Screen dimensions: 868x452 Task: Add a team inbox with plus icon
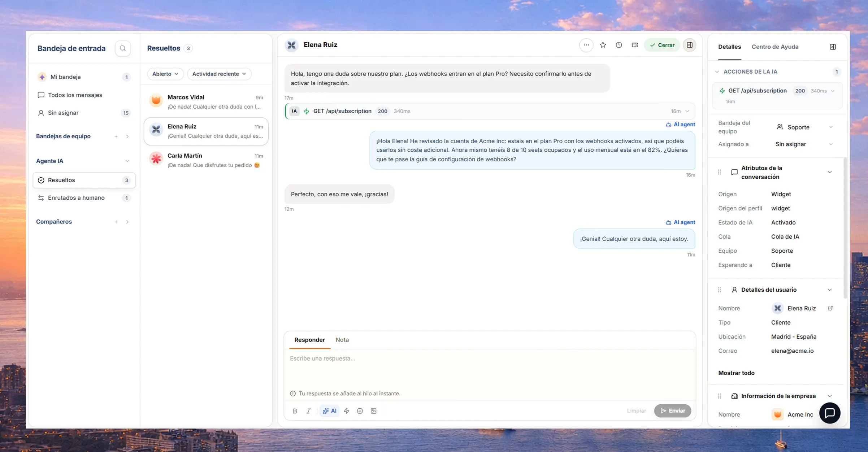tap(116, 136)
